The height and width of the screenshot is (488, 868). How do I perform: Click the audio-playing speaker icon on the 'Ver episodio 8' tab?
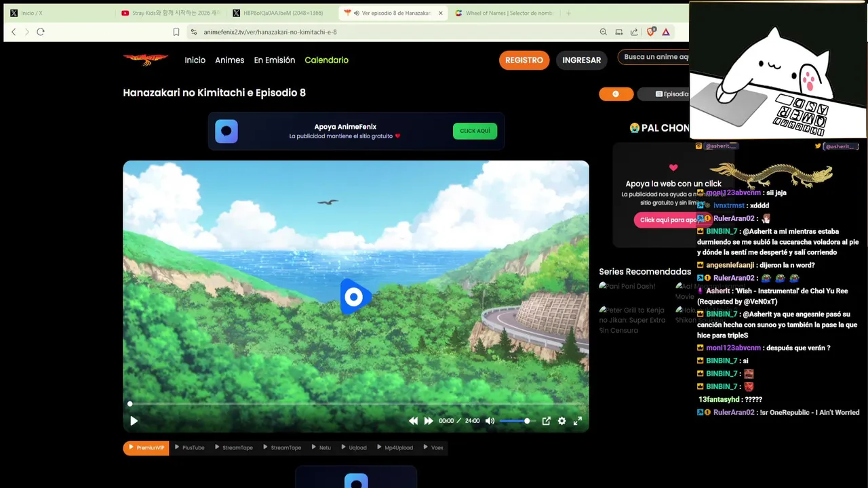[357, 13]
